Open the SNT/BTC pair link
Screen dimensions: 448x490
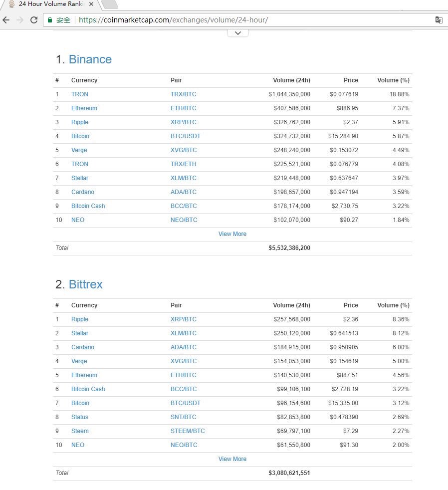click(184, 417)
